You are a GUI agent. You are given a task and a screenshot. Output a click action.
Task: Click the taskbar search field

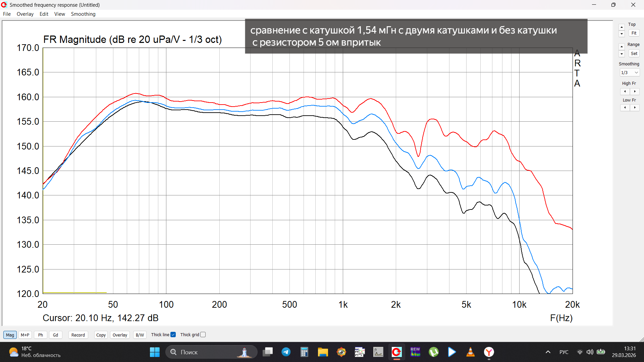[211, 352]
